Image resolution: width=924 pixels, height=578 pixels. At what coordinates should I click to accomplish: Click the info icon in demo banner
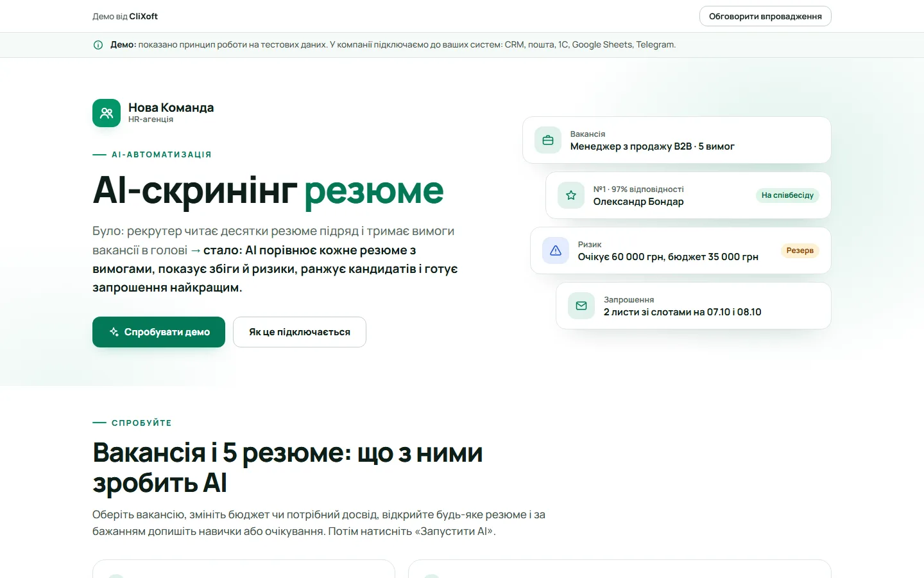point(98,45)
